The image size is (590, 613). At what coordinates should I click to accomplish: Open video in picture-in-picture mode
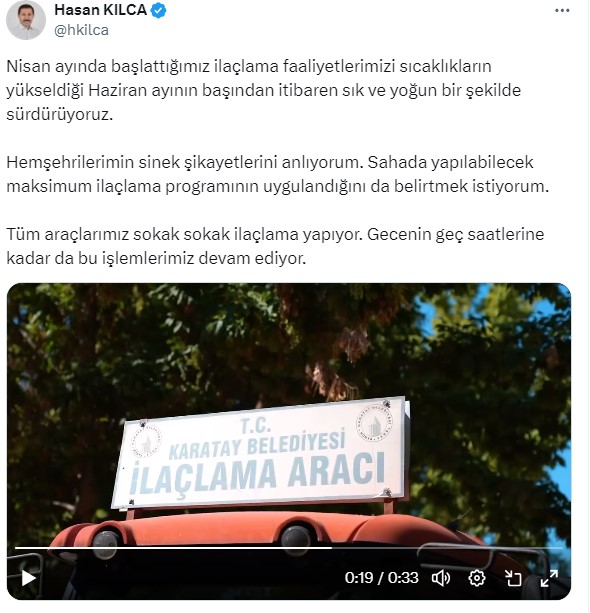pyautogui.click(x=513, y=578)
